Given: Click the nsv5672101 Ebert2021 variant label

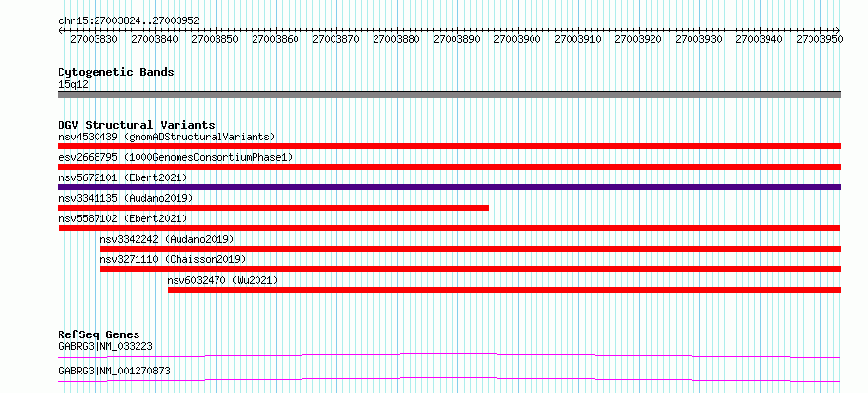Looking at the screenshot, I should pos(123,177).
